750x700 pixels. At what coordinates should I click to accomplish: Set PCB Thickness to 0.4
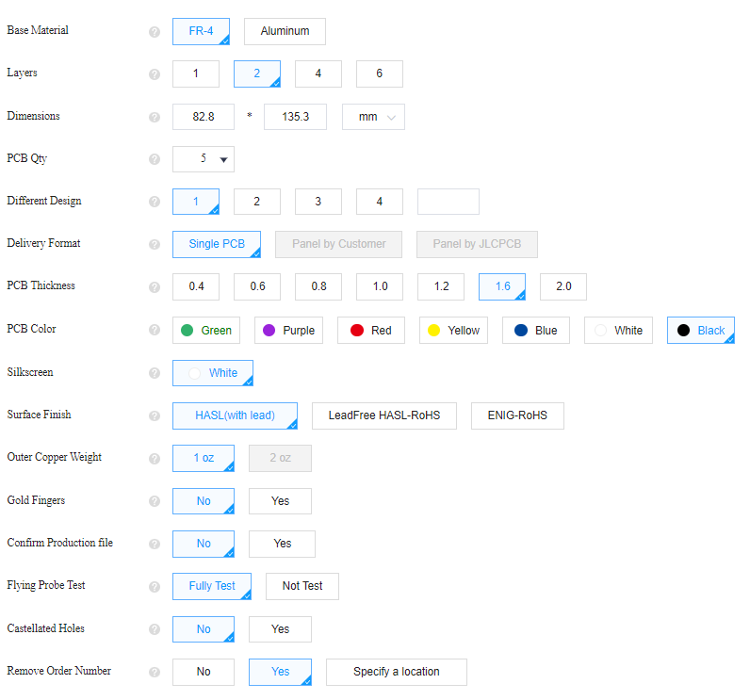pyautogui.click(x=196, y=287)
